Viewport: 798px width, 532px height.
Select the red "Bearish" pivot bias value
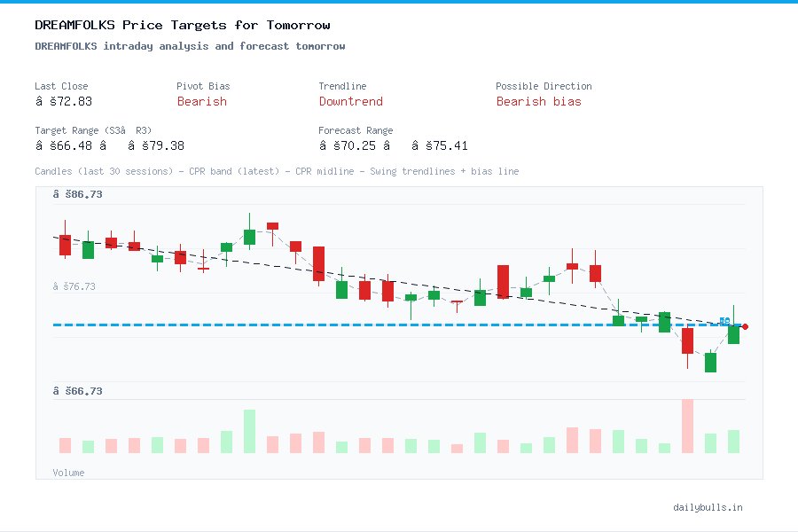point(201,101)
